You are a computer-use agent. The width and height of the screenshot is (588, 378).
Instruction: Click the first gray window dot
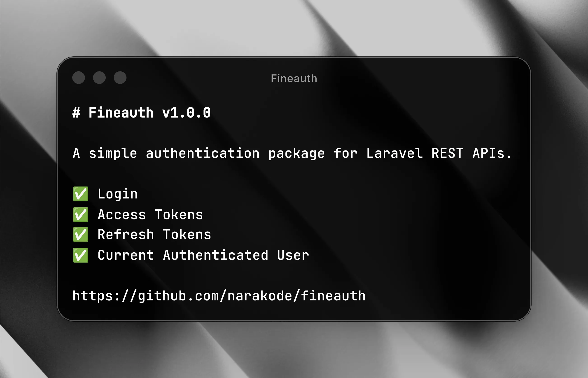pyautogui.click(x=79, y=78)
